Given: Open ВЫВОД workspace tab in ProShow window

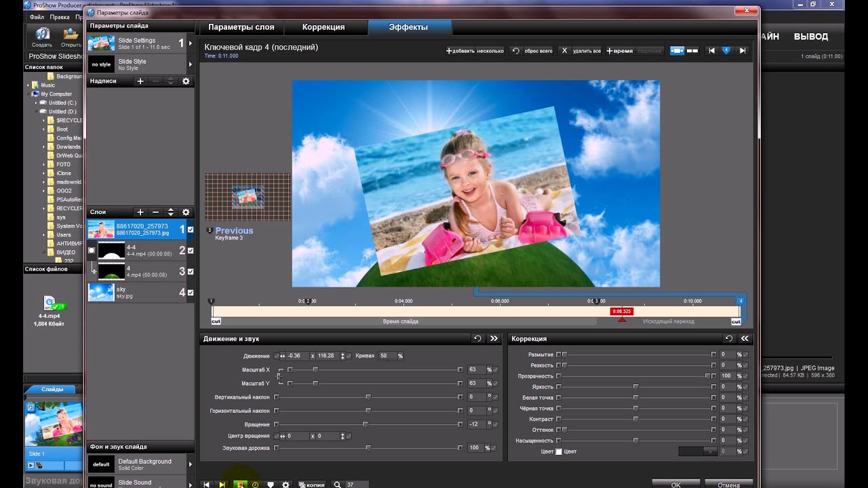Looking at the screenshot, I should click(811, 37).
